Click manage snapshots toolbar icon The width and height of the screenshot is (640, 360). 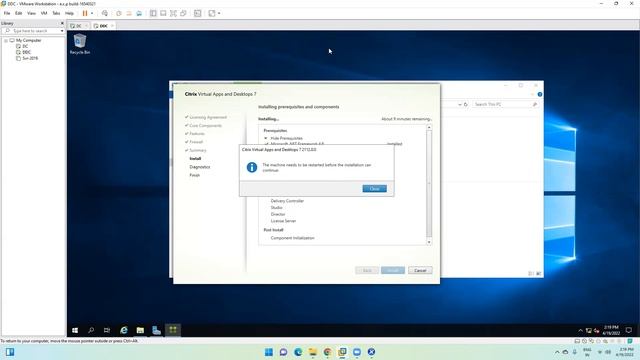tap(139, 13)
